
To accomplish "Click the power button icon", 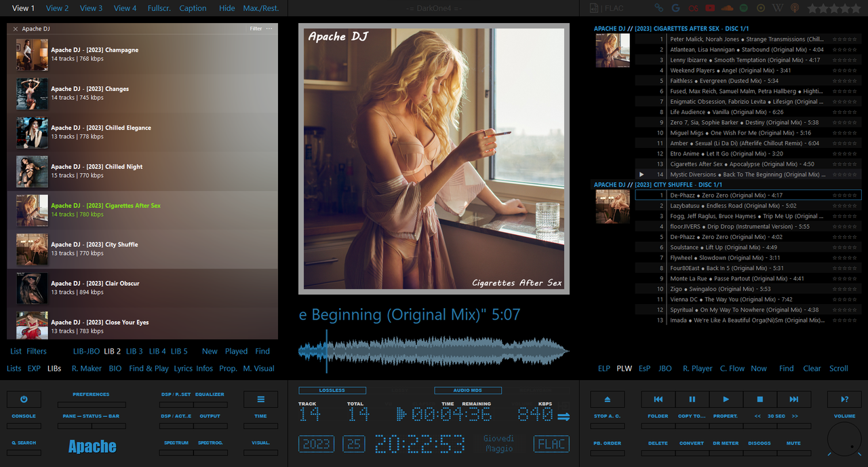I will click(x=24, y=399).
